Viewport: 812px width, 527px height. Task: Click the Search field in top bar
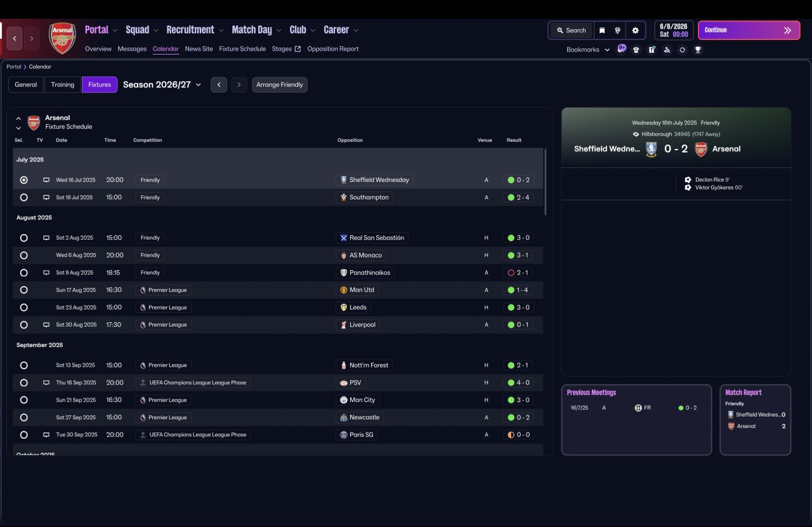(571, 30)
